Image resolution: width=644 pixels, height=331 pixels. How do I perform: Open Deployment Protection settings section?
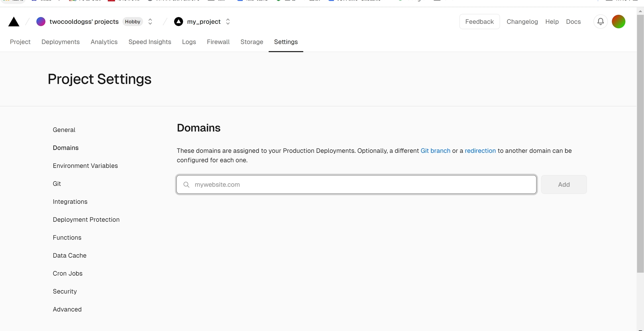(x=86, y=220)
